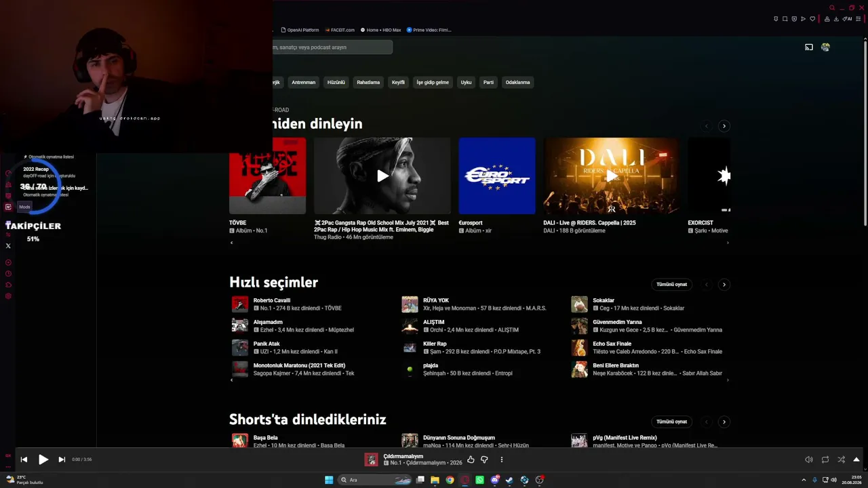868x488 pixels.
Task: Skip to the next track
Action: 62,460
